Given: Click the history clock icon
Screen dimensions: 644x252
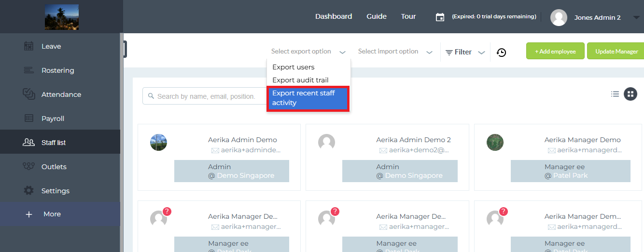Looking at the screenshot, I should [x=502, y=52].
